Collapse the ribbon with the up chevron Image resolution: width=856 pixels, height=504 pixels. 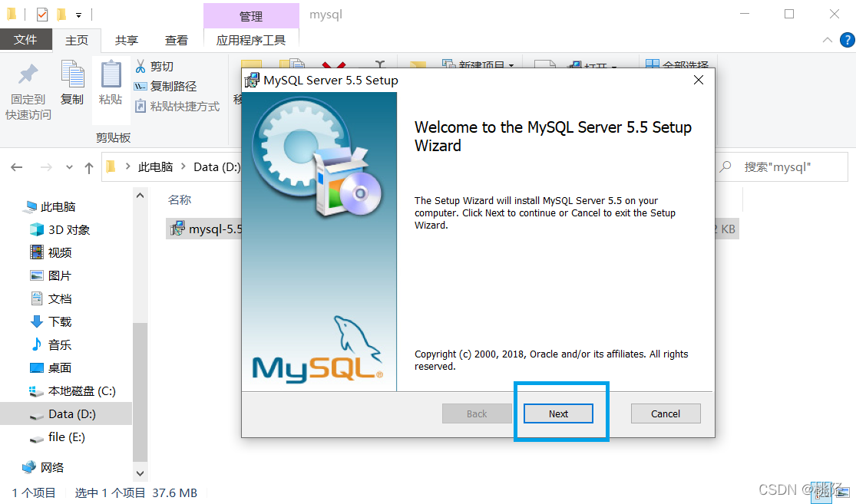coord(827,40)
